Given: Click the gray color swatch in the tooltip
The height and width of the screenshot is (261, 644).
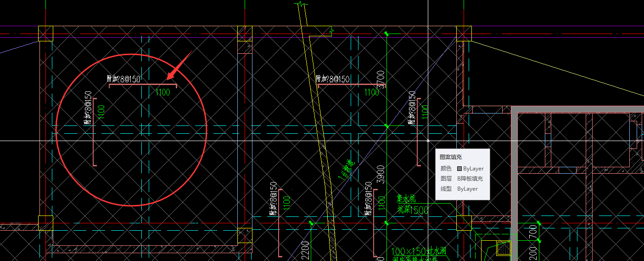Looking at the screenshot, I should [459, 169].
